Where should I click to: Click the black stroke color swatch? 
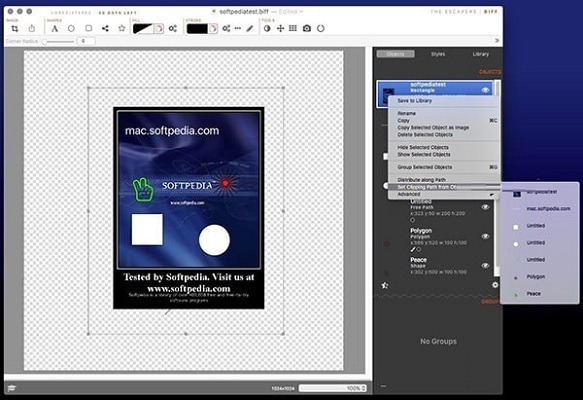pyautogui.click(x=197, y=29)
